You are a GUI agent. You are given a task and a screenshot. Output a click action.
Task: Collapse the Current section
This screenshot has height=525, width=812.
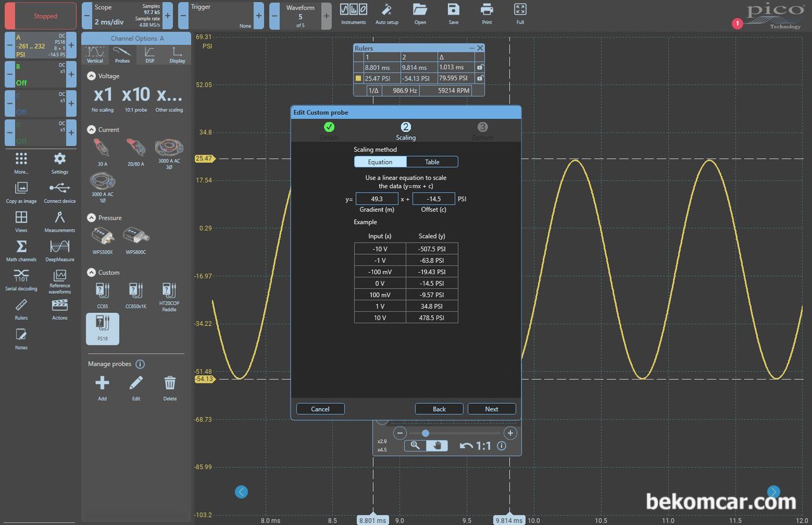pos(91,130)
